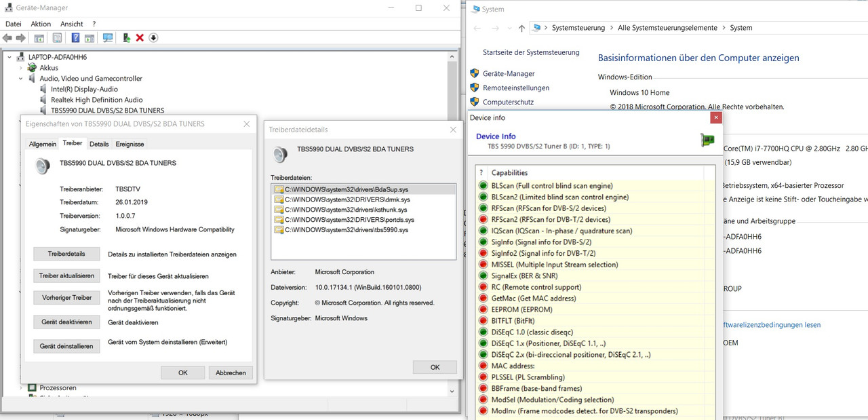Click the Treiber aktualisieren button
This screenshot has height=420, width=868.
click(x=66, y=276)
